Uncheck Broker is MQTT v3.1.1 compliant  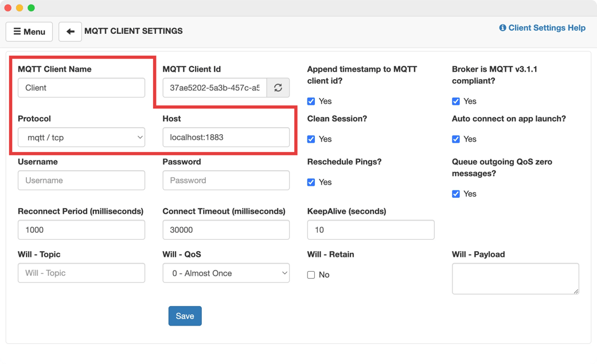click(455, 101)
